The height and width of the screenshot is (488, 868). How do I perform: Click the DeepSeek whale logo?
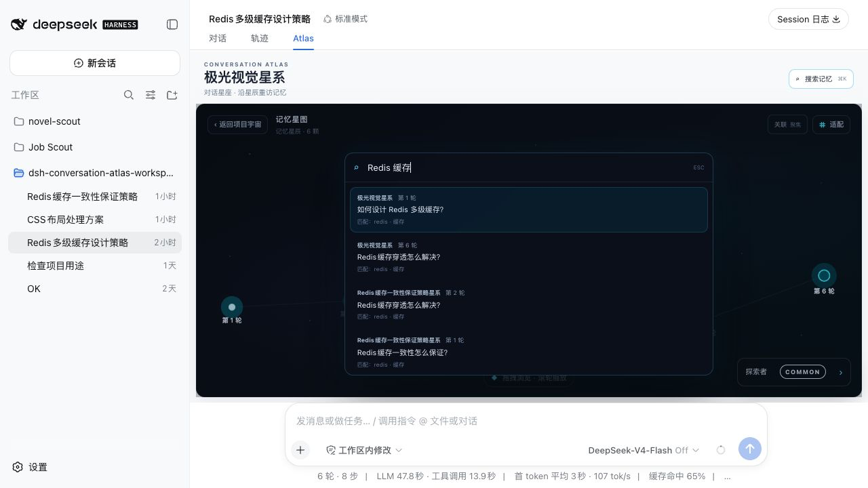(19, 24)
